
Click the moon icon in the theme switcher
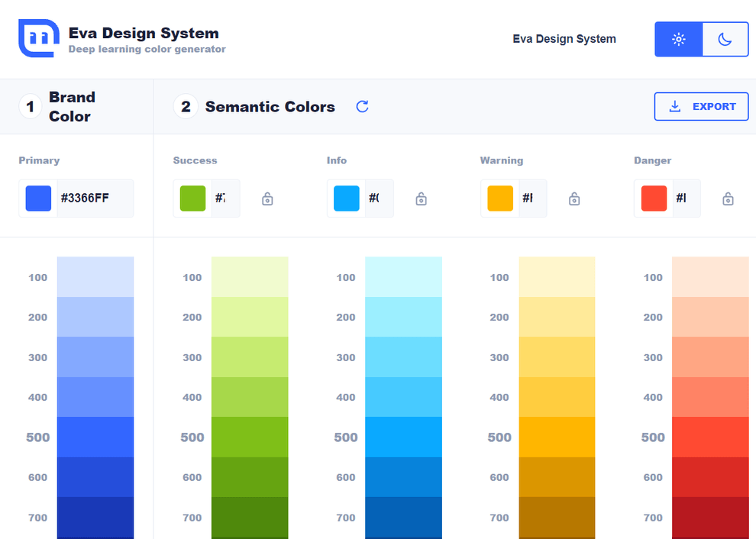(x=725, y=39)
